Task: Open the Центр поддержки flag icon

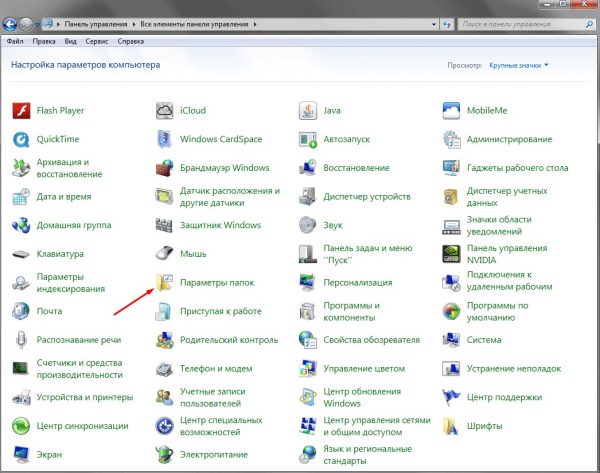Action: (452, 397)
